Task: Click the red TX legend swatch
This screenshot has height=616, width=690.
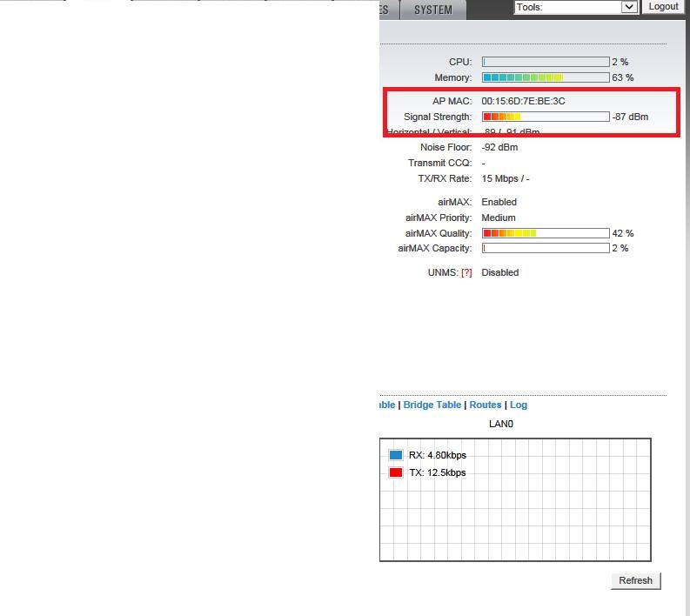Action: point(396,472)
